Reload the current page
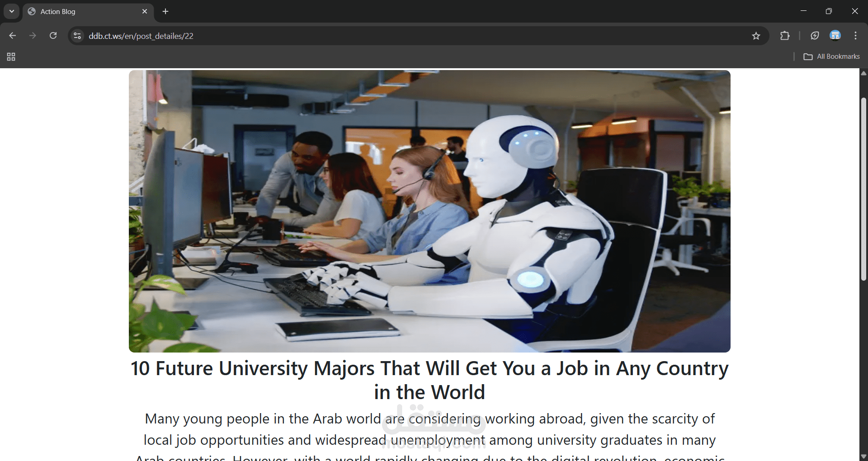The width and height of the screenshot is (868, 461). coord(53,36)
